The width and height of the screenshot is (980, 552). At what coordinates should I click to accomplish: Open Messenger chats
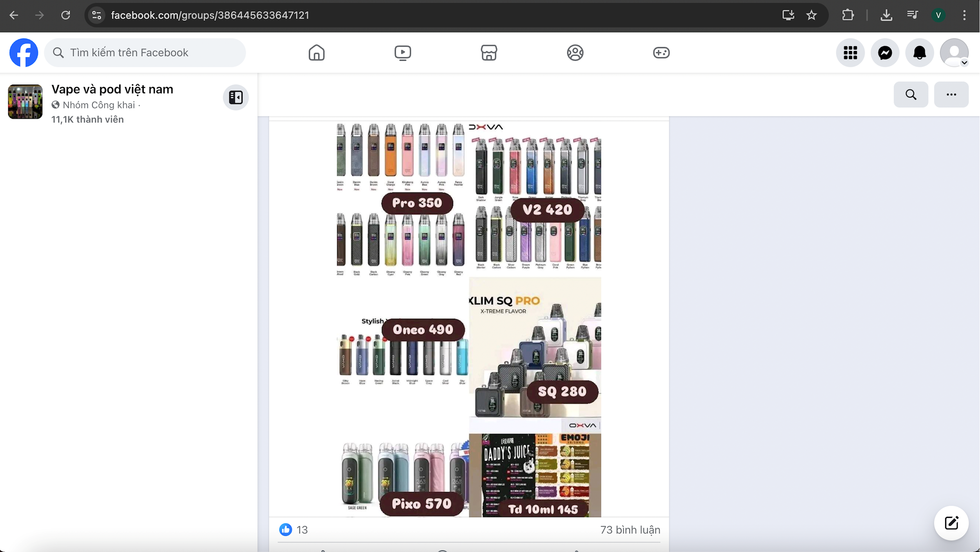coord(885,53)
